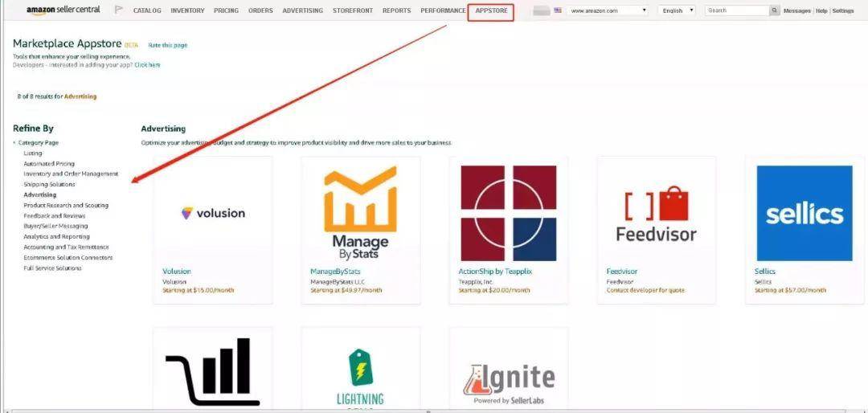Viewport: 868px width, 413px height.
Task: Open the ActionShip by Teapplix logo image
Action: pos(509,213)
